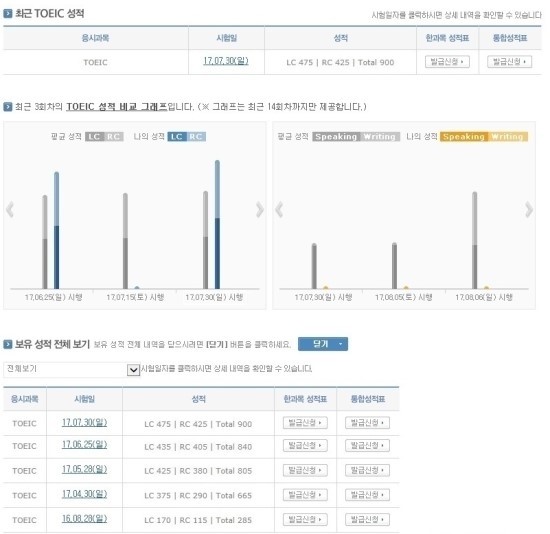Request 통합성적표 for 17.06.25 score
The height and width of the screenshot is (534, 550).
(x=367, y=446)
